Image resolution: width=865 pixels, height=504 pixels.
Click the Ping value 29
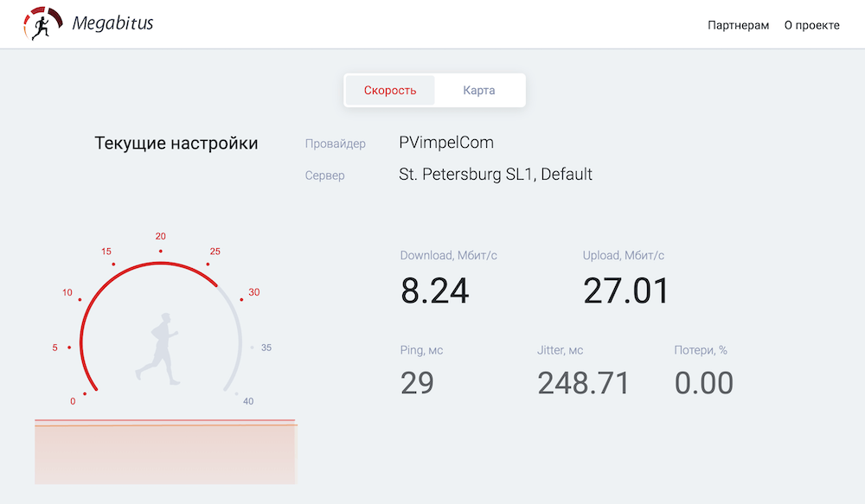tap(417, 383)
